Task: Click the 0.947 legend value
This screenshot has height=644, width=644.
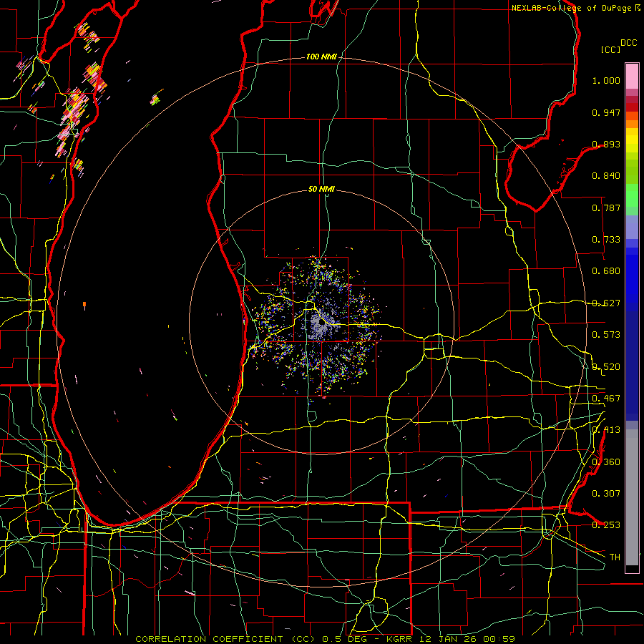Action: click(x=606, y=112)
